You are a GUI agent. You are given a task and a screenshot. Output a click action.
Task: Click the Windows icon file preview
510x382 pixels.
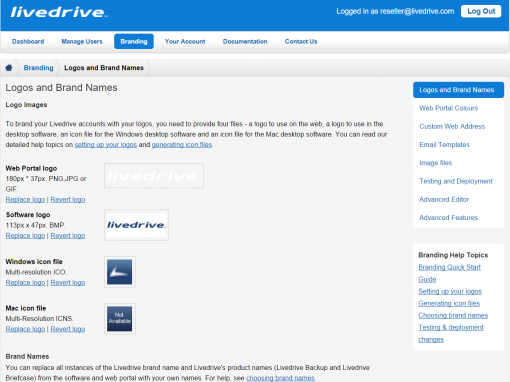120,272
